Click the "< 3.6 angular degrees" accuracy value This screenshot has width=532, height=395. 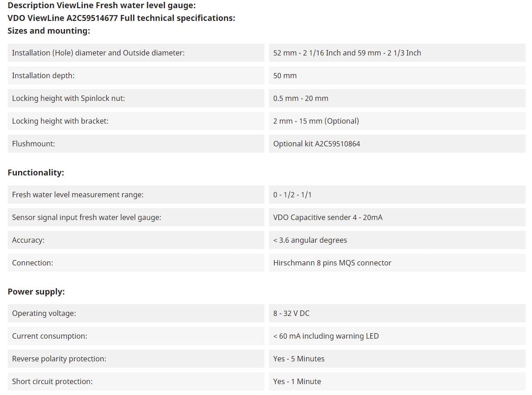click(x=310, y=240)
